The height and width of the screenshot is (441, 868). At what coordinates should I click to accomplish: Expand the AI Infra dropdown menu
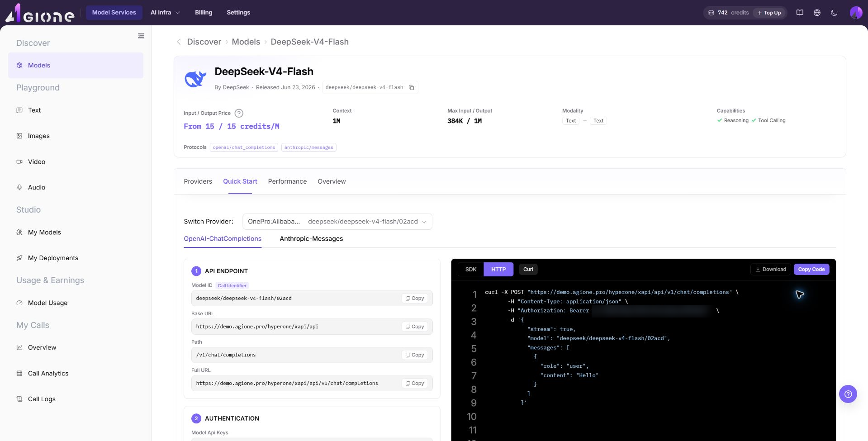pos(165,13)
